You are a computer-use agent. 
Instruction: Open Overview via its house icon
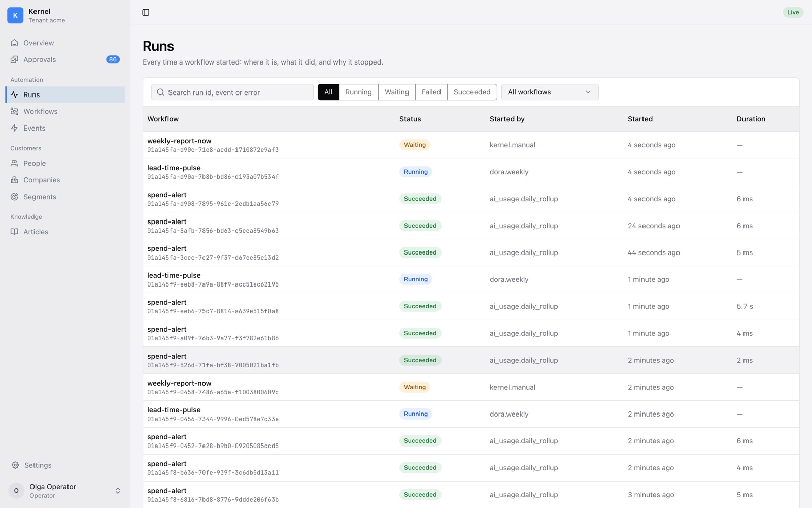tap(14, 43)
